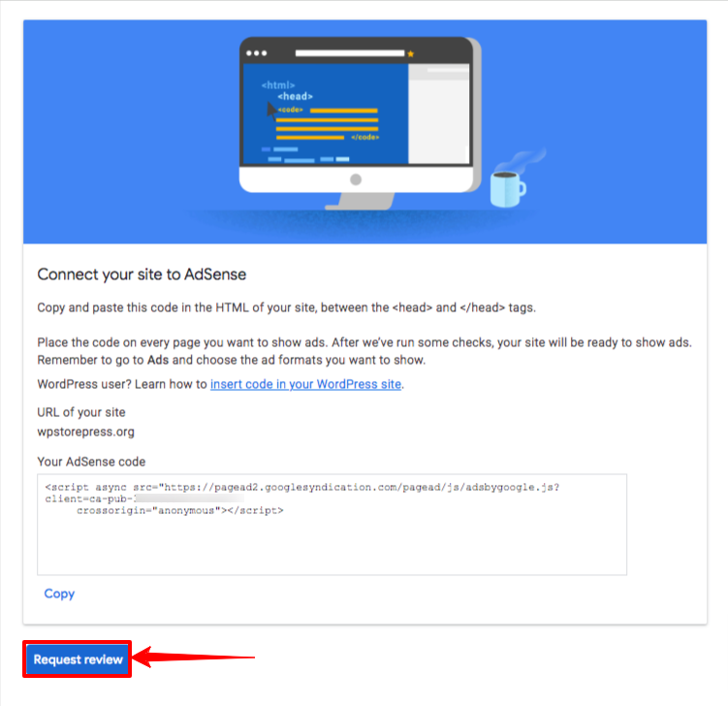Screen dimensions: 728x706
Task: Click the monitor's round power button
Action: [356, 179]
